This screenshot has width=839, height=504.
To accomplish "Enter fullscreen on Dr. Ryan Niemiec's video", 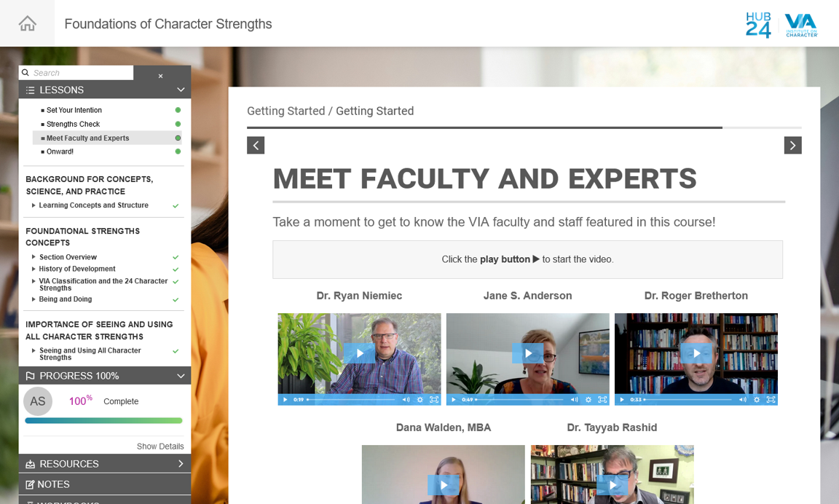I will tap(434, 399).
